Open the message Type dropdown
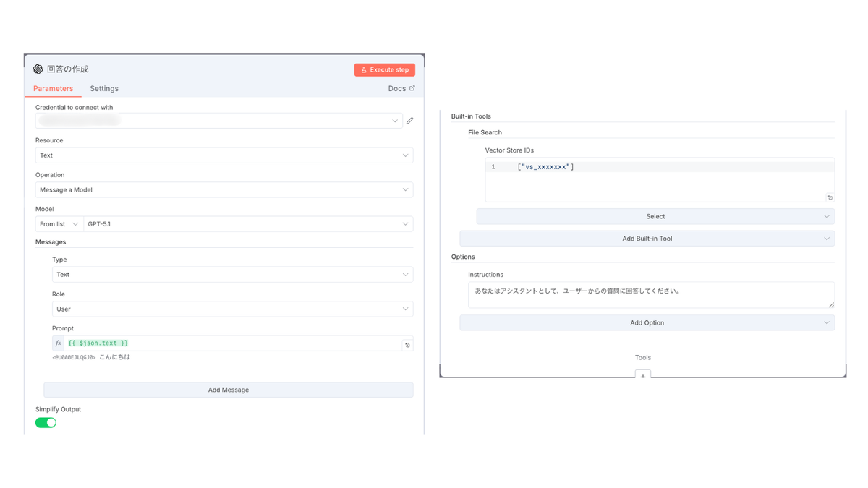This screenshot has height=488, width=868. pyautogui.click(x=232, y=275)
